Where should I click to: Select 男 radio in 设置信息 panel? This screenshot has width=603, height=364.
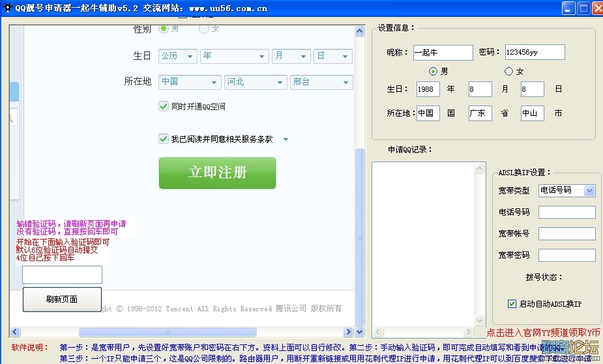click(433, 72)
